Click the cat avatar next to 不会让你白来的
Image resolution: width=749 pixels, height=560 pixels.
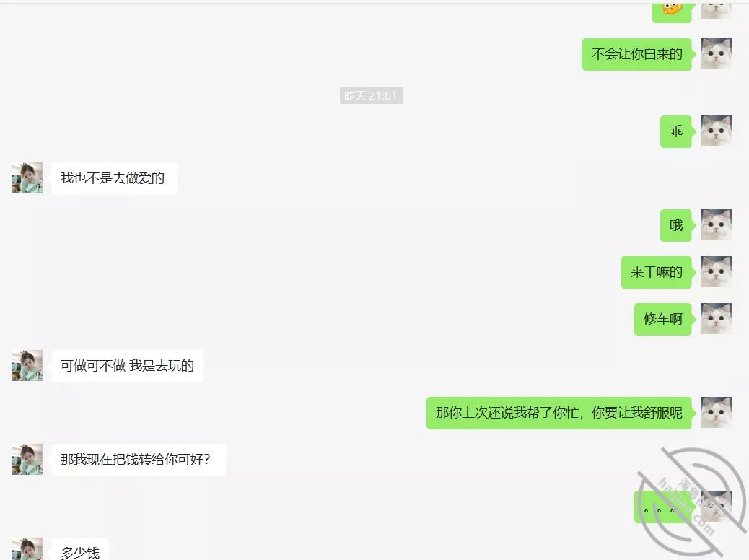pos(716,54)
